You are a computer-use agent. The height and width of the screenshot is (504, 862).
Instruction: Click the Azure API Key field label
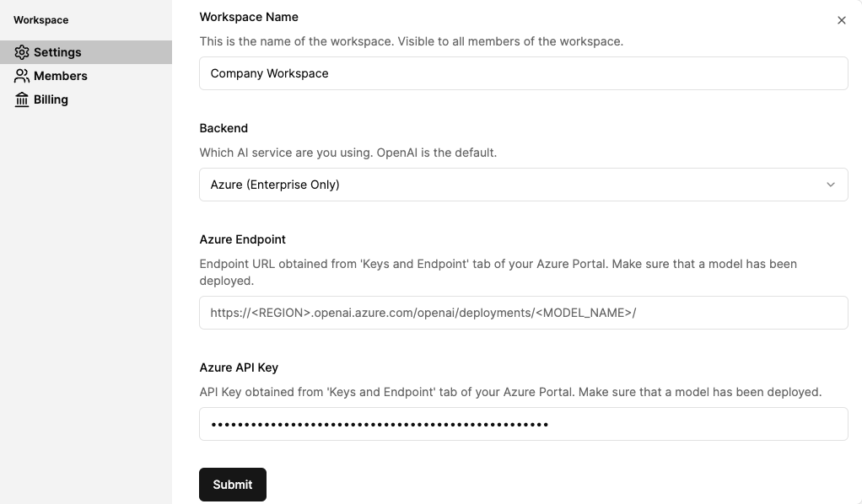tap(239, 367)
